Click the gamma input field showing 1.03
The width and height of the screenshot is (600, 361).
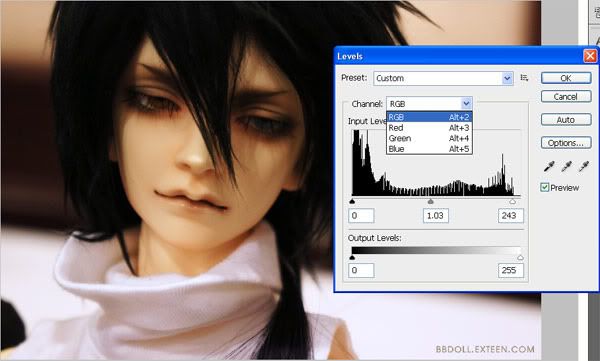click(436, 216)
